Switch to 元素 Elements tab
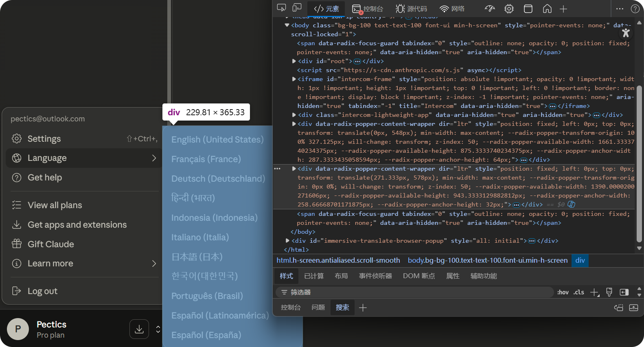The image size is (644, 347). click(x=326, y=9)
